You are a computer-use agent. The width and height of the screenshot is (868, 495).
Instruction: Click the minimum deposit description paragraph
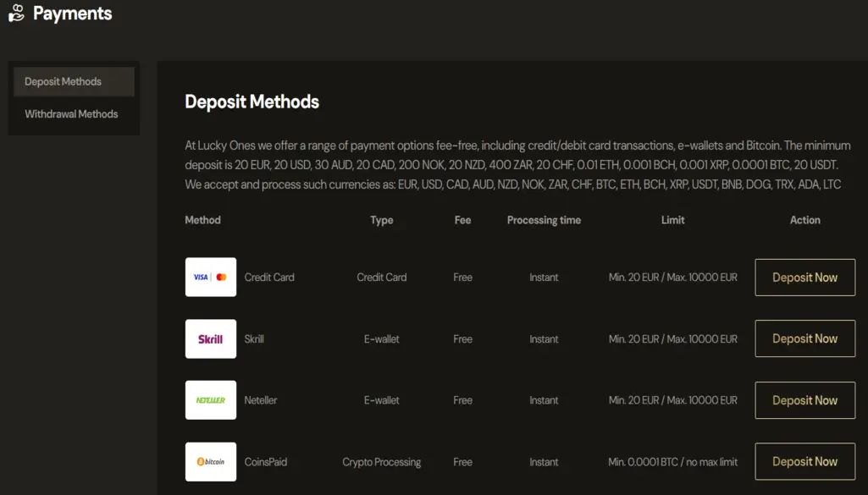517,165
